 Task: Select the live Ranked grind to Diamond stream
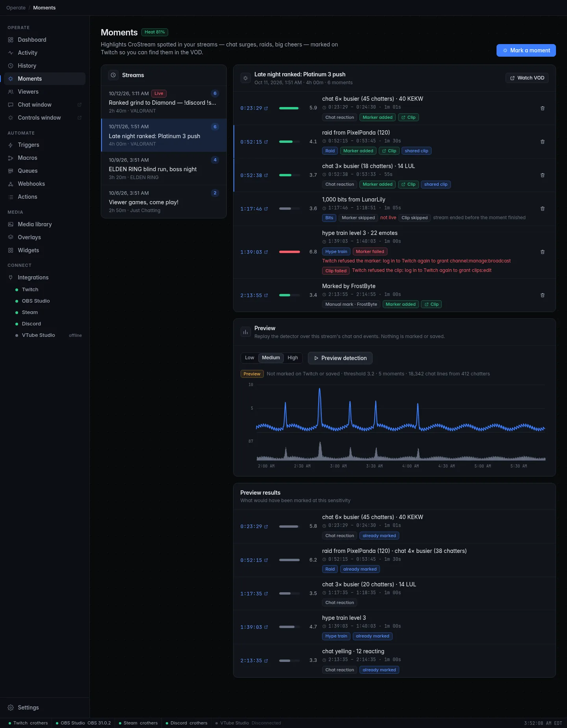click(x=164, y=102)
